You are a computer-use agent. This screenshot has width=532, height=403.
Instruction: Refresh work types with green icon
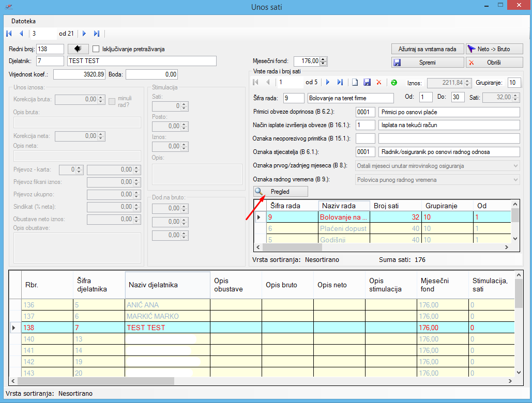point(394,82)
